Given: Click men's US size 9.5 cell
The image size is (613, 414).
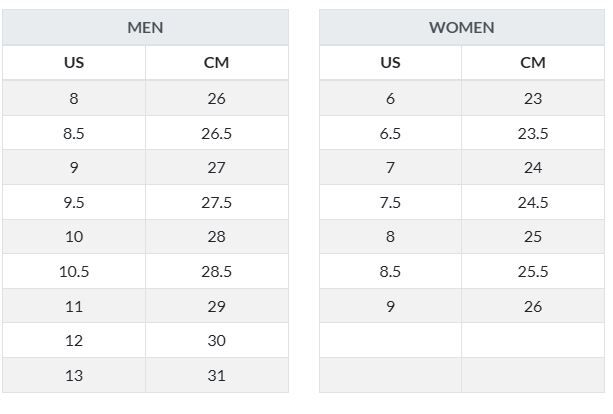Looking at the screenshot, I should tap(74, 202).
